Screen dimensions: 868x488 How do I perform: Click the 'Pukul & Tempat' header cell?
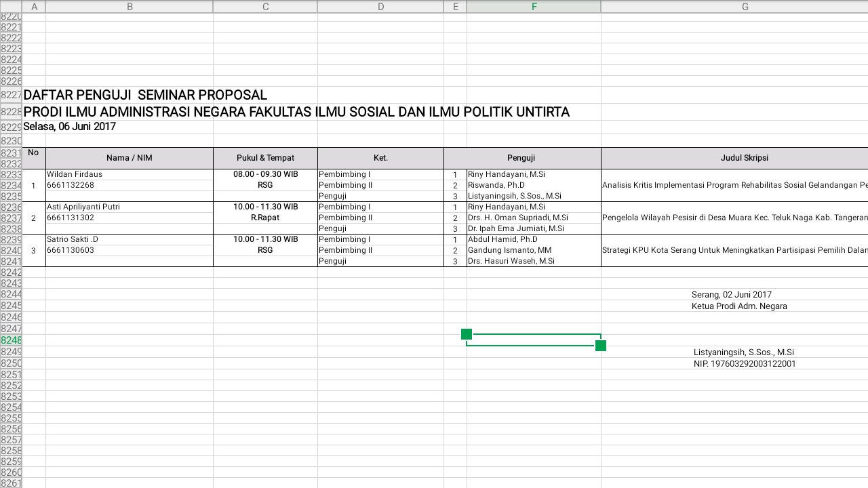click(265, 158)
